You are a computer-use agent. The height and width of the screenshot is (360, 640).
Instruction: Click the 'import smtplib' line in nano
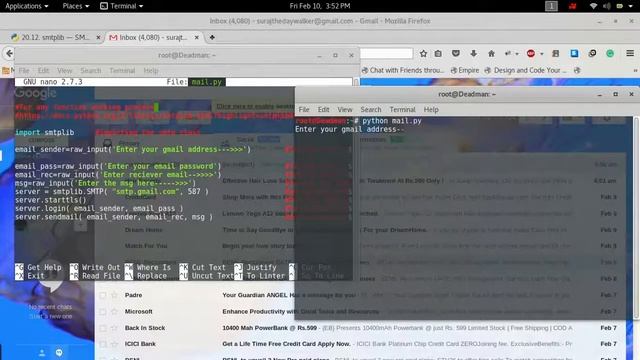(x=44, y=132)
